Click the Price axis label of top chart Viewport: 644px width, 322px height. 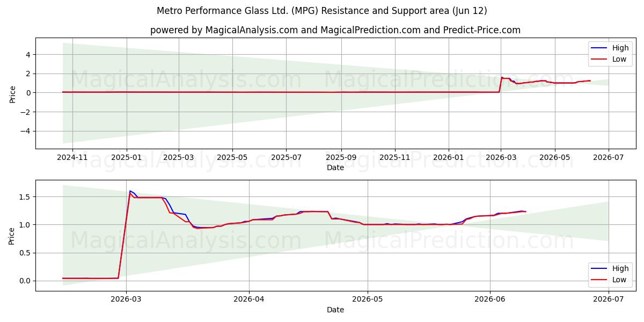12,93
